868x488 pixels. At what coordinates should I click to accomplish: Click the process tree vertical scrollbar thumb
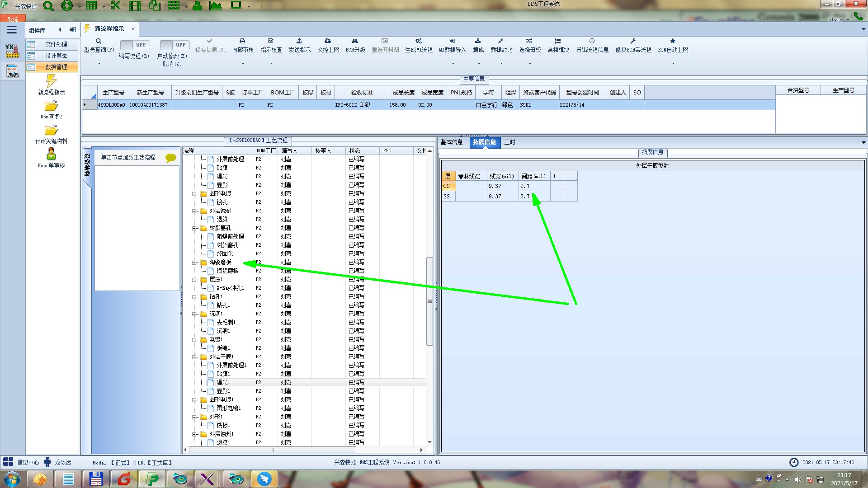click(x=429, y=300)
